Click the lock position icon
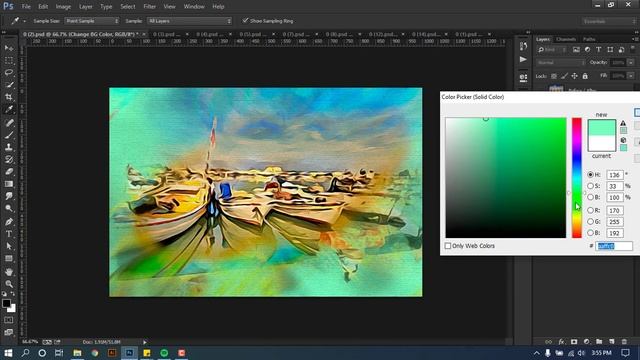 pyautogui.click(x=574, y=76)
